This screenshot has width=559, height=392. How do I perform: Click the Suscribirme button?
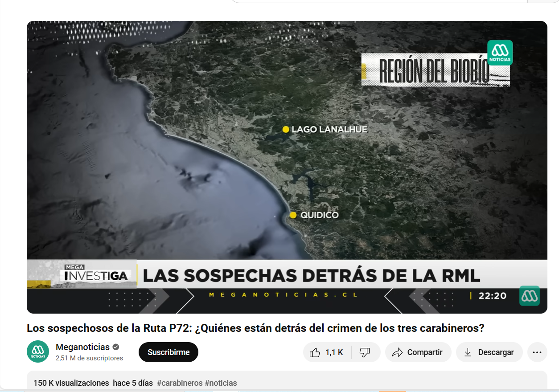pyautogui.click(x=169, y=352)
